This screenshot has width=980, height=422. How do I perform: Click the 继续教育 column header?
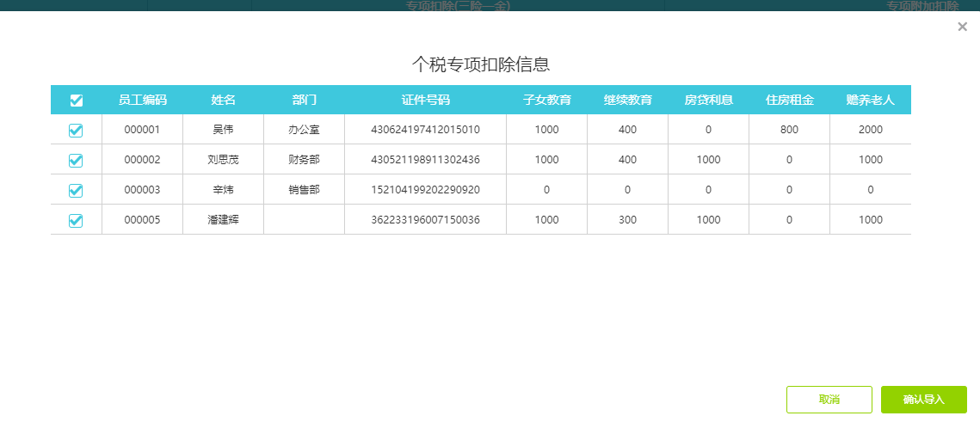[627, 100]
